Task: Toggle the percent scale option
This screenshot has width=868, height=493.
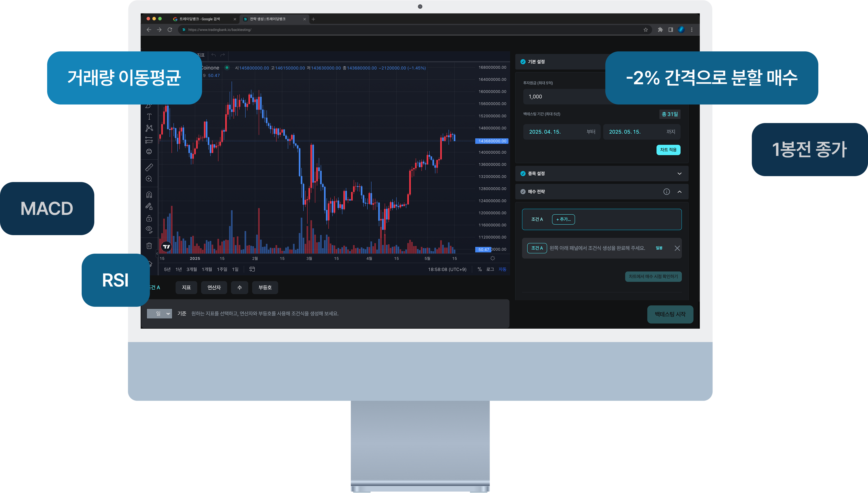Action: pyautogui.click(x=479, y=269)
